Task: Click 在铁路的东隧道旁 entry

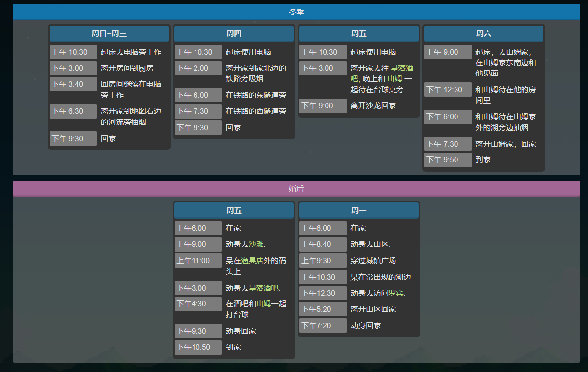Action: coord(256,95)
